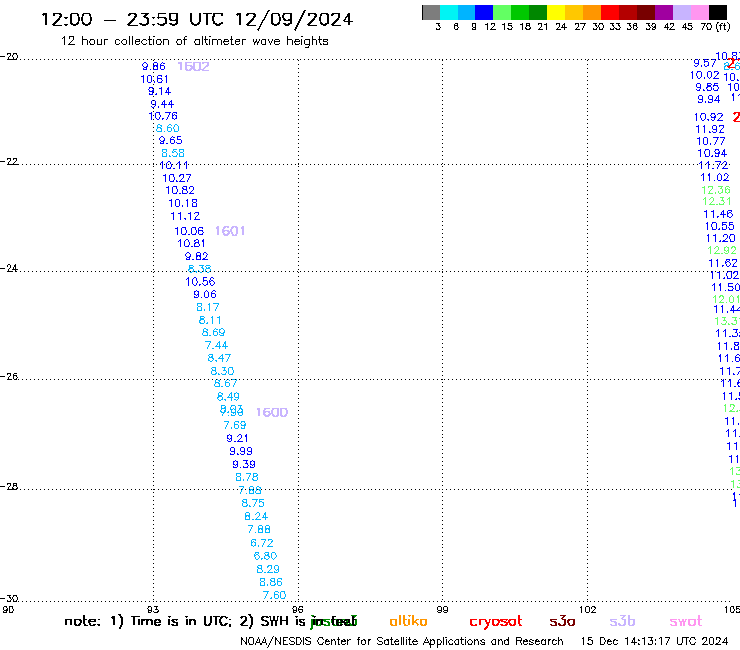Click the 8.86 wave height value
The width and height of the screenshot is (740, 650).
point(271,582)
